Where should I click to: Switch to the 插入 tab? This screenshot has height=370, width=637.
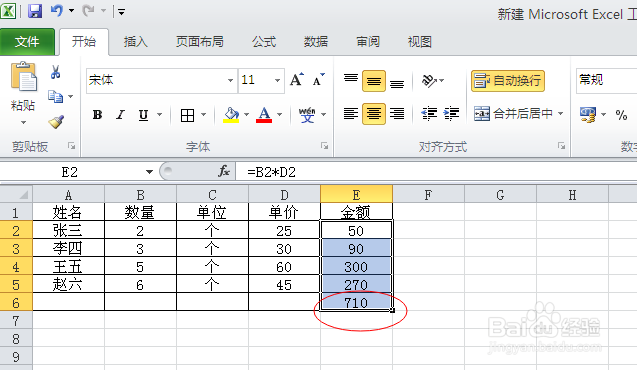click(136, 41)
